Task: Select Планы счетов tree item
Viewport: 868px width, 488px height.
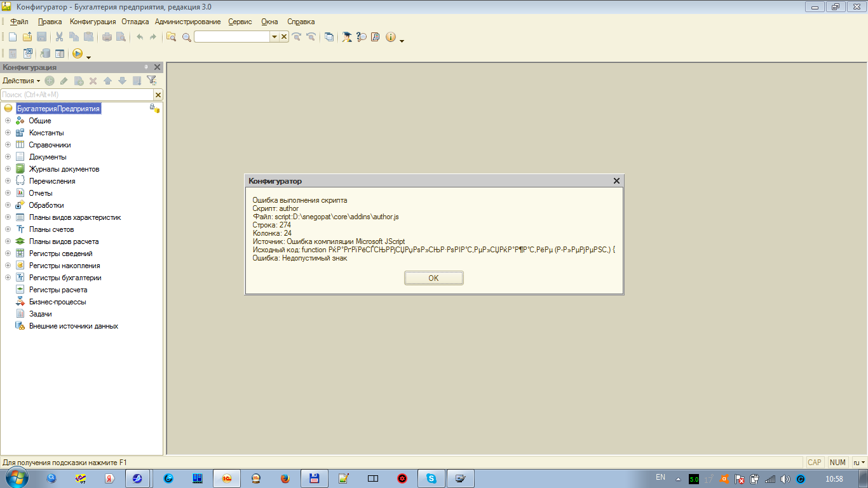Action: pos(51,229)
